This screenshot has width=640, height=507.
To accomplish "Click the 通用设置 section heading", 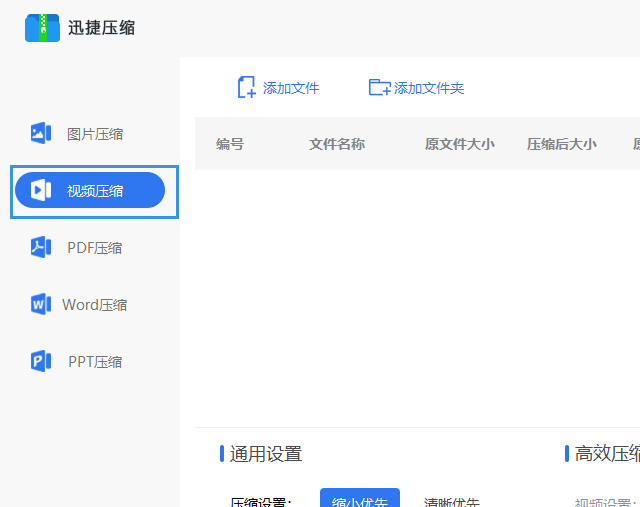I will point(265,454).
